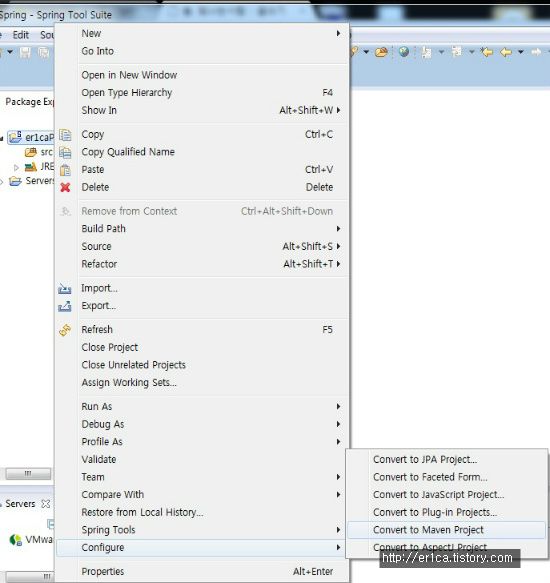This screenshot has width=550, height=583.
Task: Click the Servers folder icon in tree
Action: (x=15, y=181)
